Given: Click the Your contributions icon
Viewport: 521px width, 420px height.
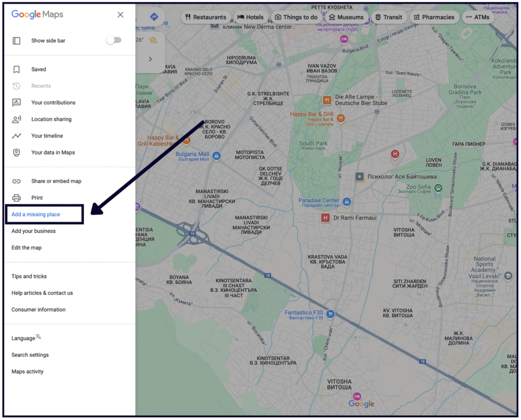Looking at the screenshot, I should coord(17,103).
